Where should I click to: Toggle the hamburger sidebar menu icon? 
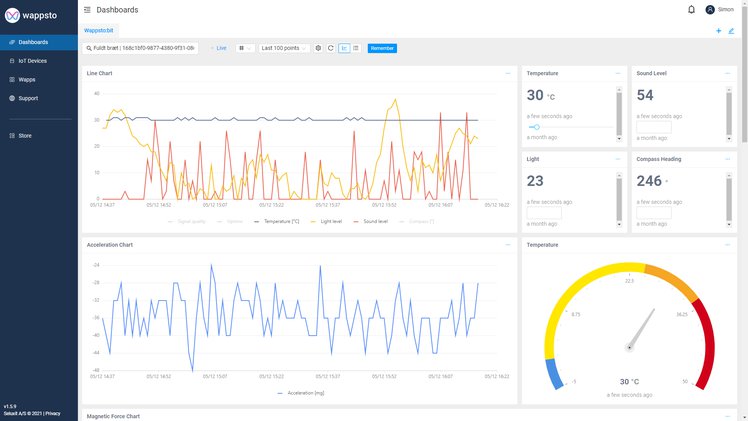(x=87, y=10)
